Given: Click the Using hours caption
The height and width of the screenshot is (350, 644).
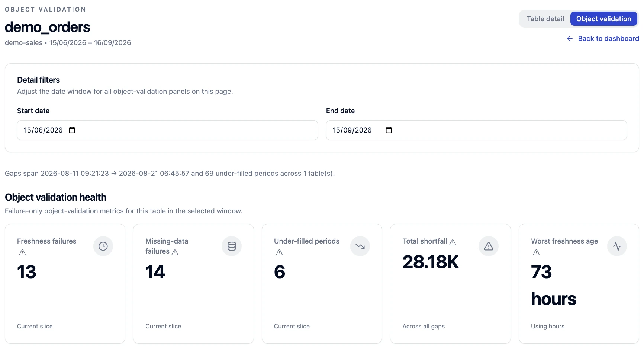Looking at the screenshot, I should point(548,327).
